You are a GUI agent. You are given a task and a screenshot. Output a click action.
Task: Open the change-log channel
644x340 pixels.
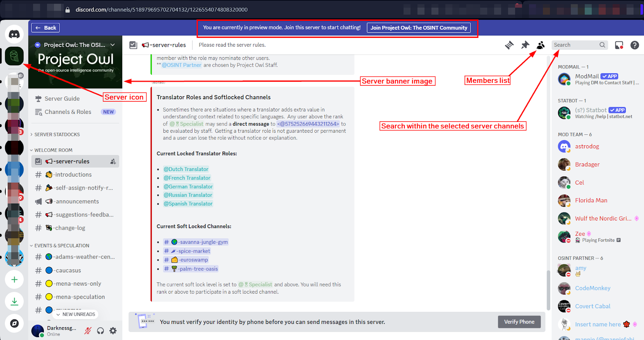pyautogui.click(x=75, y=228)
